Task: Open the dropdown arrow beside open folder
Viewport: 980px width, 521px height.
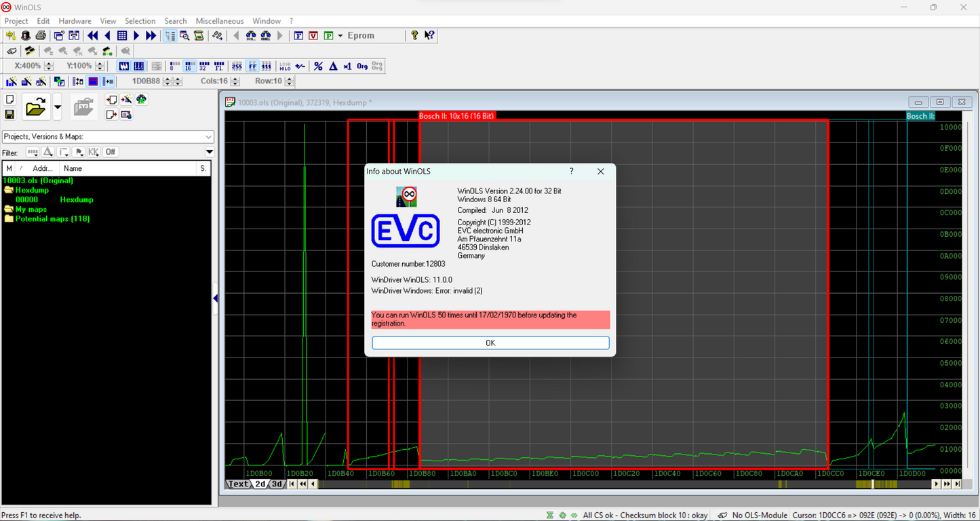Action: click(x=58, y=107)
